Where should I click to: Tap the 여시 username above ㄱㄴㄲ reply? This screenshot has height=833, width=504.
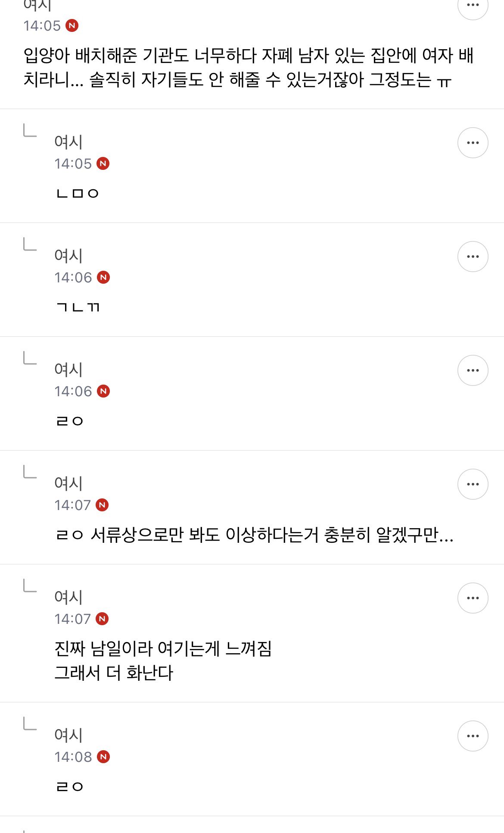[68, 256]
